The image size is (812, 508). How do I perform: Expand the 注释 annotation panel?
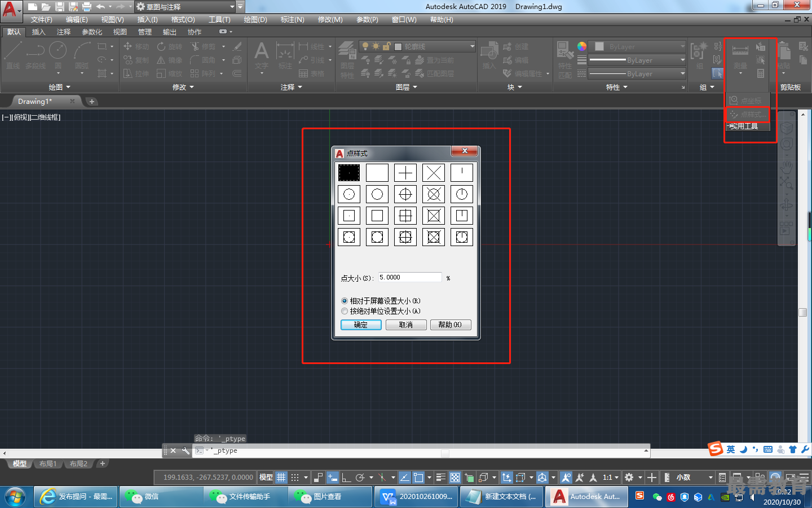pos(292,87)
